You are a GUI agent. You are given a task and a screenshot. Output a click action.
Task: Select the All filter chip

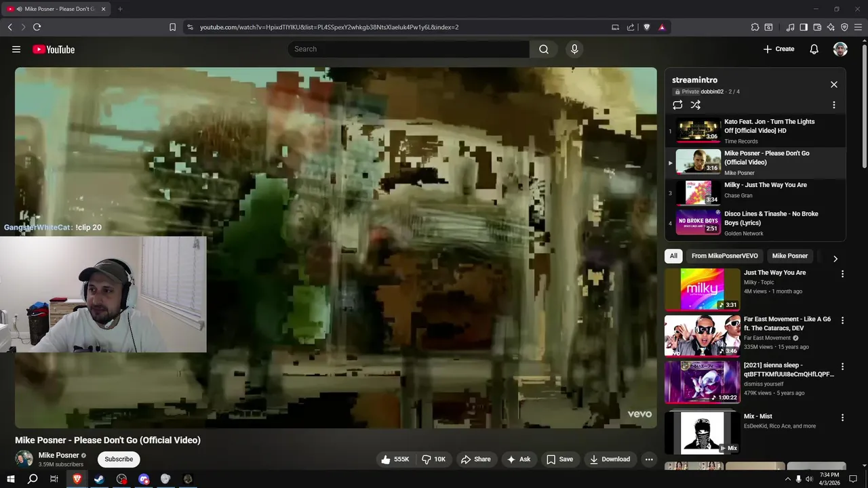coord(673,256)
